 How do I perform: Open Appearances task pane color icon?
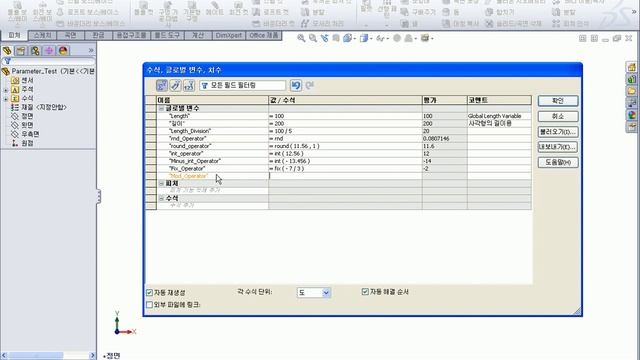(x=632, y=115)
